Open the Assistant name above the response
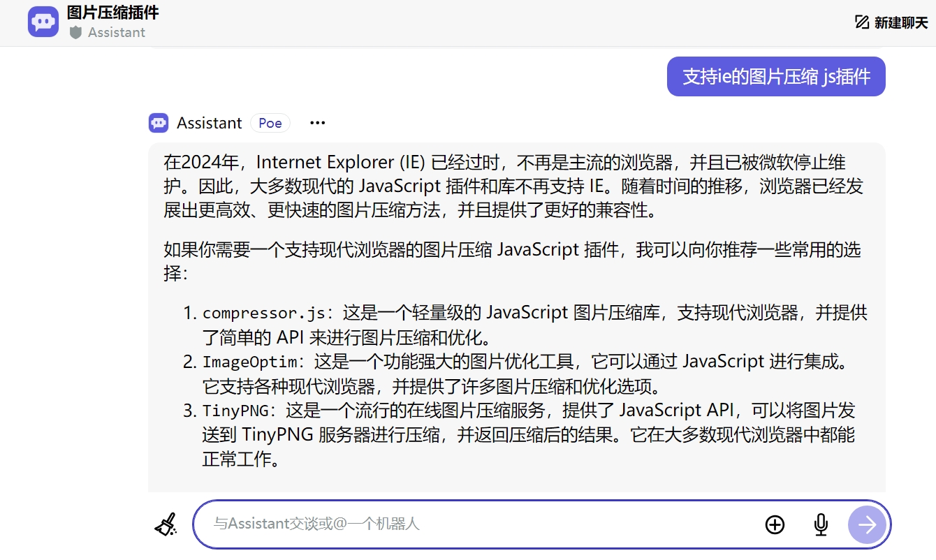This screenshot has width=936, height=560. (x=209, y=123)
